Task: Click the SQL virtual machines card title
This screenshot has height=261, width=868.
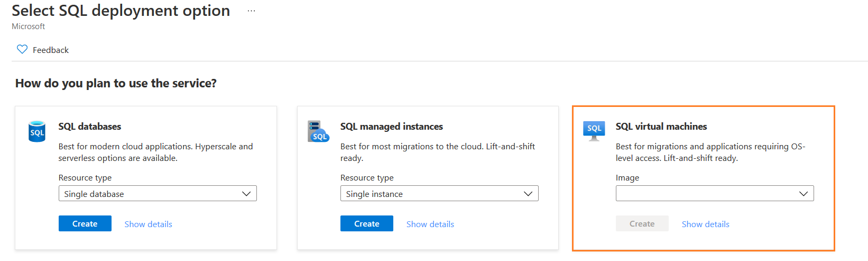Action: tap(661, 127)
